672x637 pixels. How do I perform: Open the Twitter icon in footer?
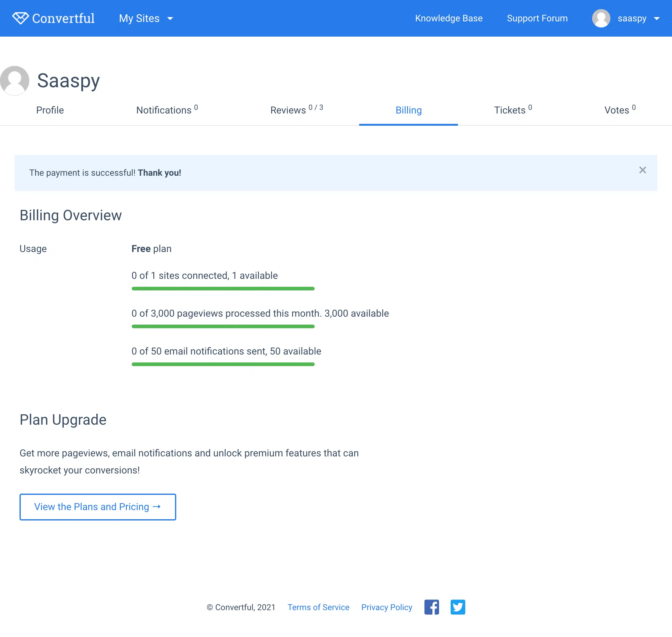click(458, 607)
